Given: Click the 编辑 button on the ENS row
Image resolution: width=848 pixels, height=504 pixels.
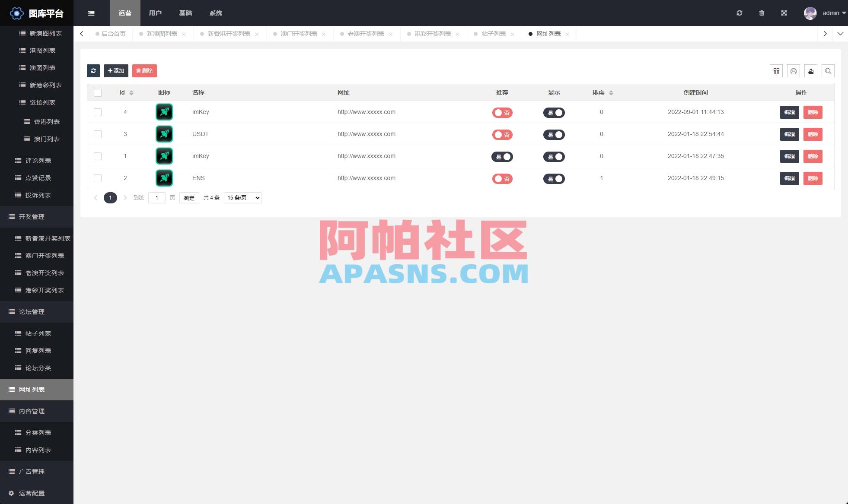Looking at the screenshot, I should 789,178.
